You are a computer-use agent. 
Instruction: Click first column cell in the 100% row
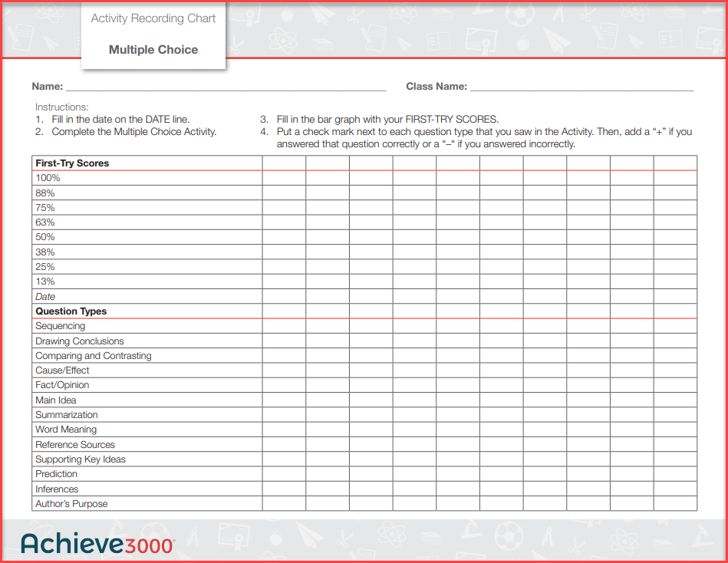point(284,178)
